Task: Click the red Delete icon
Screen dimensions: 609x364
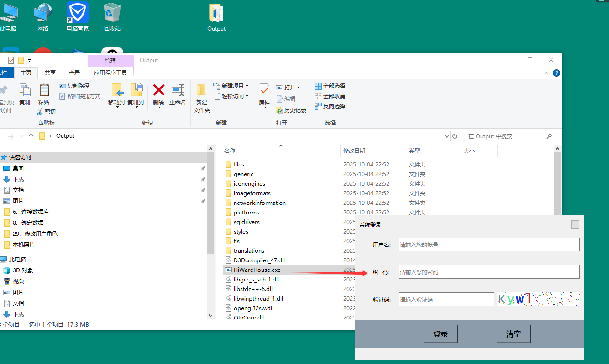Action: coord(158,90)
